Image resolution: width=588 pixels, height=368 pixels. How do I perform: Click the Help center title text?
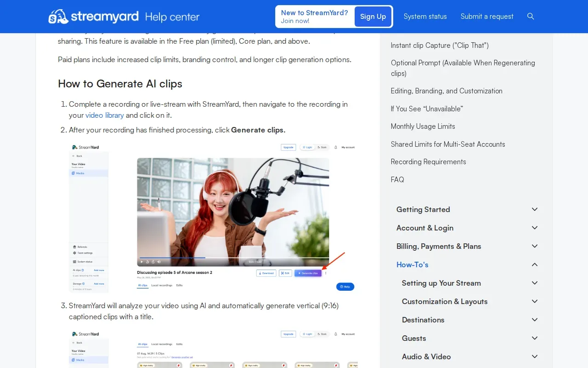tap(172, 17)
